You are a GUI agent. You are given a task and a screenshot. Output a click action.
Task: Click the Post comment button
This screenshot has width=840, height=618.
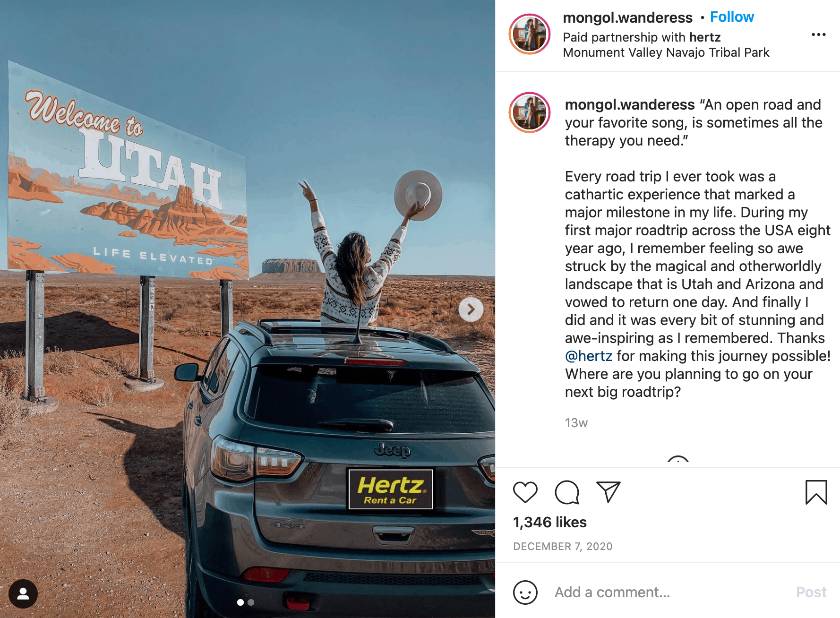[x=811, y=592]
